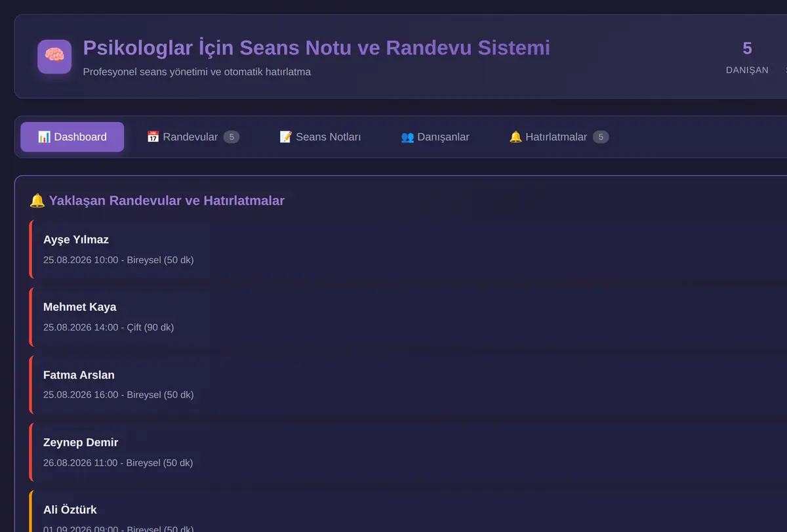Click the 26.08.2026 11:00 session detail
Screen dimensions: 787x532
118,462
